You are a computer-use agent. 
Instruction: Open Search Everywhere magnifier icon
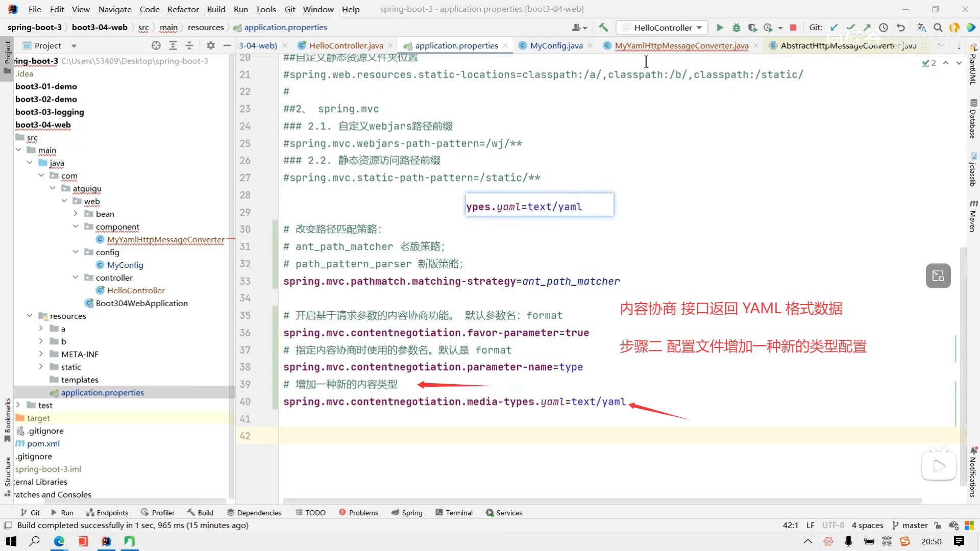point(938,28)
